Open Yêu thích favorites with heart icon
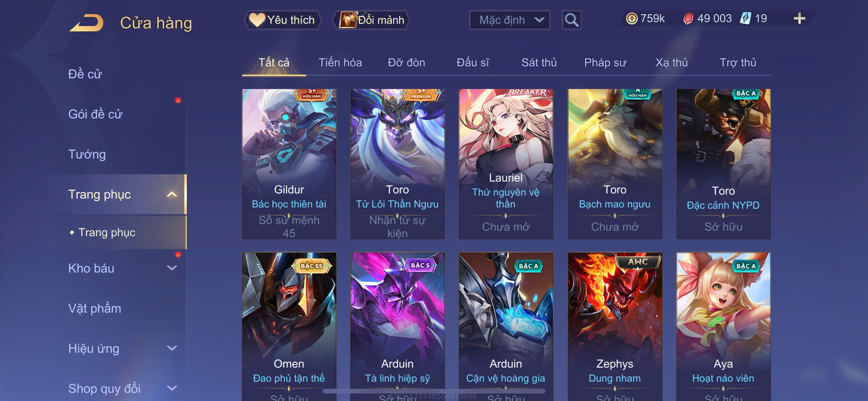Viewport: 868px width, 401px height. pos(282,20)
